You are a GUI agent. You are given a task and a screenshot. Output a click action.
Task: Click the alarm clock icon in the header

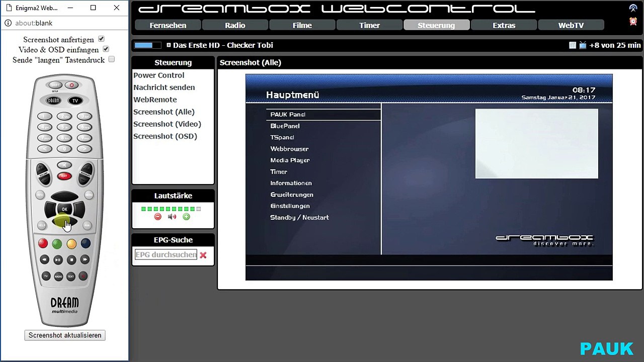[633, 21]
